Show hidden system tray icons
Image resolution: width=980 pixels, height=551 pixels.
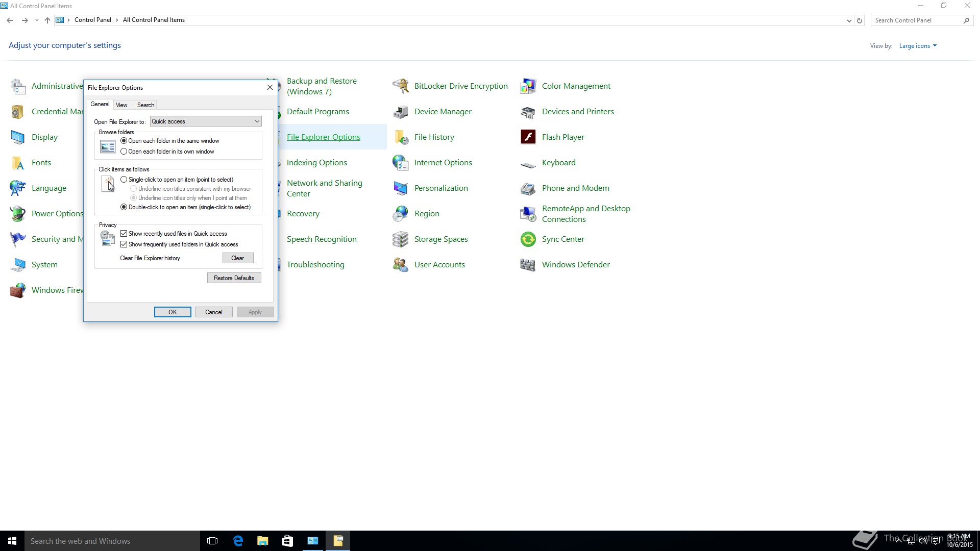(898, 541)
